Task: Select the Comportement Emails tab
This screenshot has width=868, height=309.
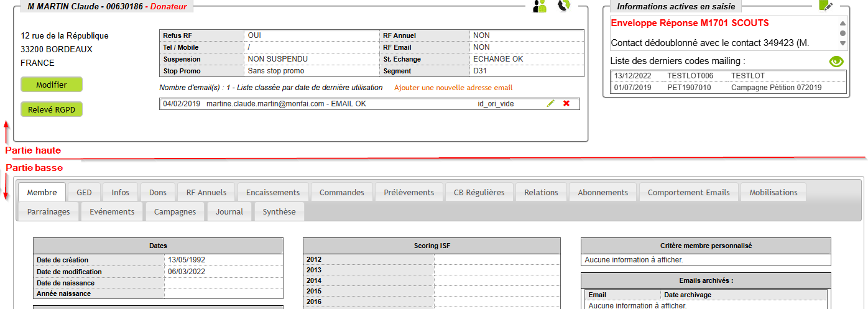Action: (688, 193)
